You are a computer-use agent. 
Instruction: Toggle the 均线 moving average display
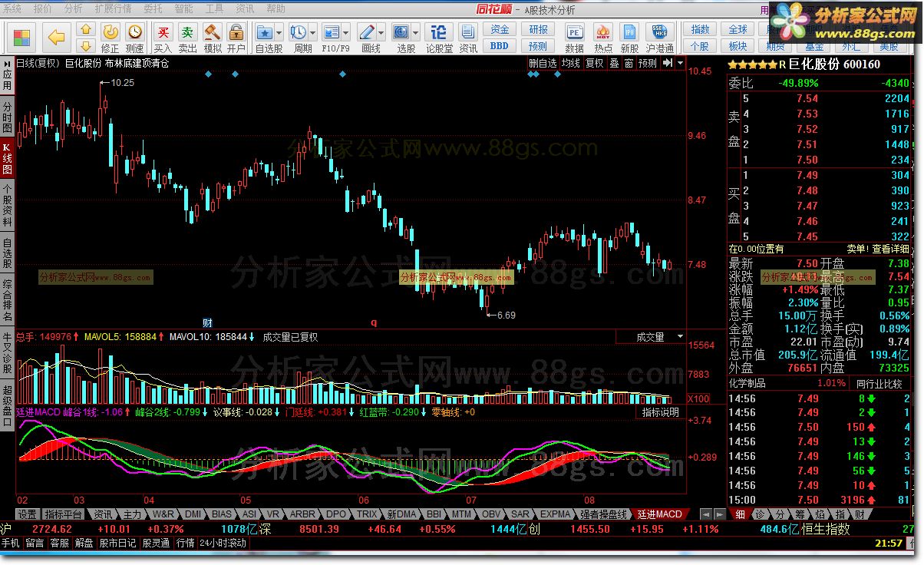pos(570,63)
